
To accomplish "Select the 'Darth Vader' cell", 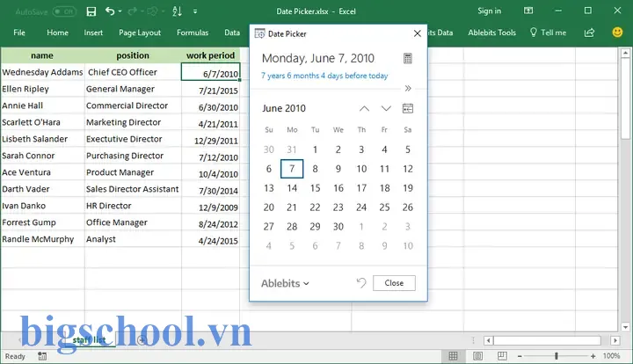I will coord(42,189).
